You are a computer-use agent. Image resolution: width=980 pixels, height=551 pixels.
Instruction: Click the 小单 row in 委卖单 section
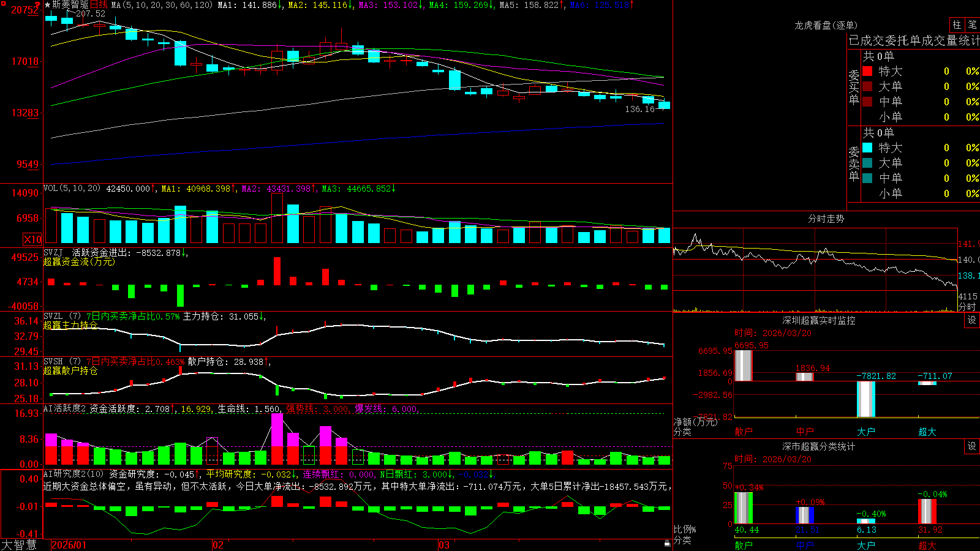(x=921, y=193)
